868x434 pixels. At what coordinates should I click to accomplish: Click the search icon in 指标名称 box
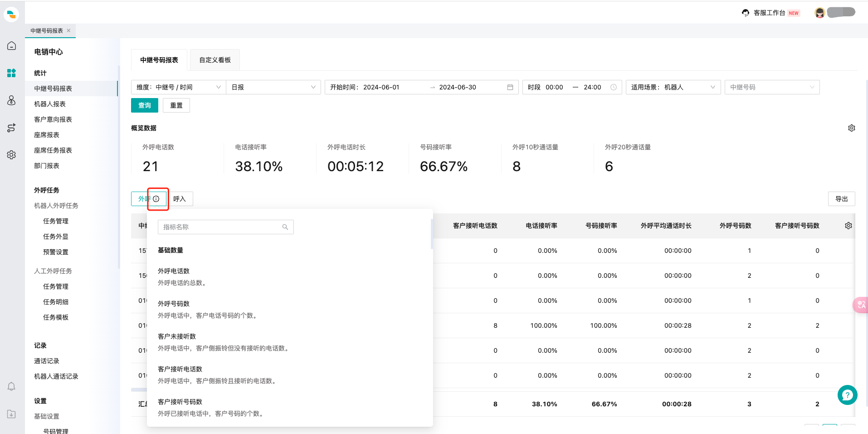tap(285, 227)
